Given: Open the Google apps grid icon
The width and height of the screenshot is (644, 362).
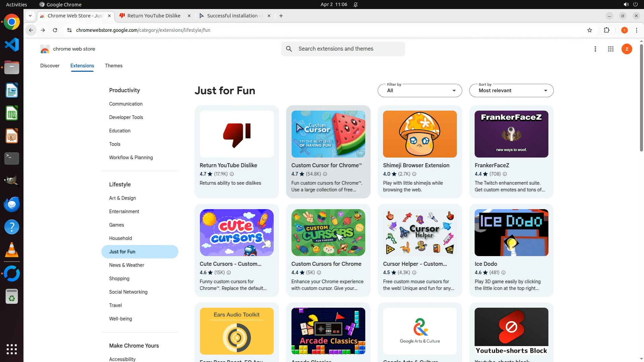Looking at the screenshot, I should click(610, 49).
